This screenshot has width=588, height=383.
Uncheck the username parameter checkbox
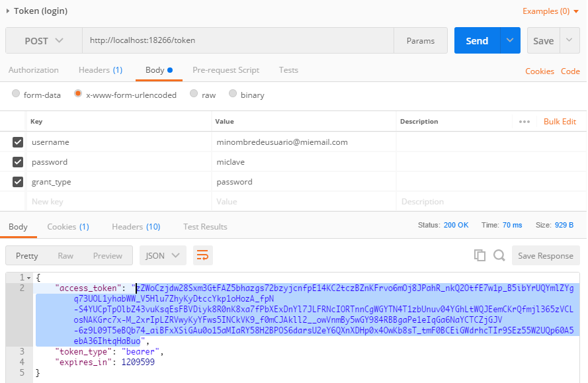[18, 142]
